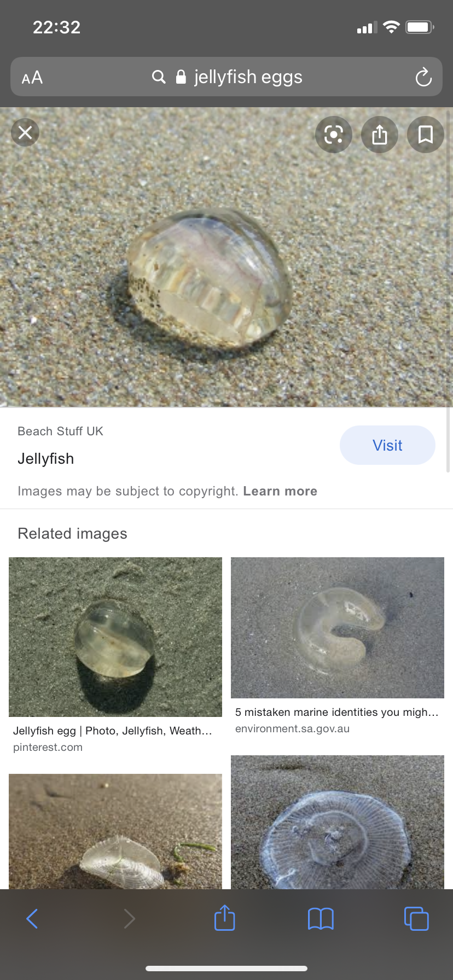Open the Safari share sheet

point(225,918)
